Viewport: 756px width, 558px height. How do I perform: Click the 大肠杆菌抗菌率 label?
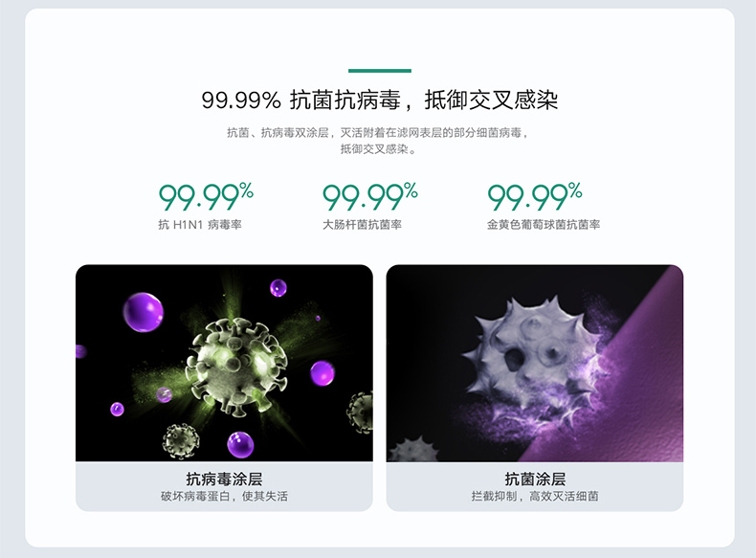pyautogui.click(x=362, y=225)
